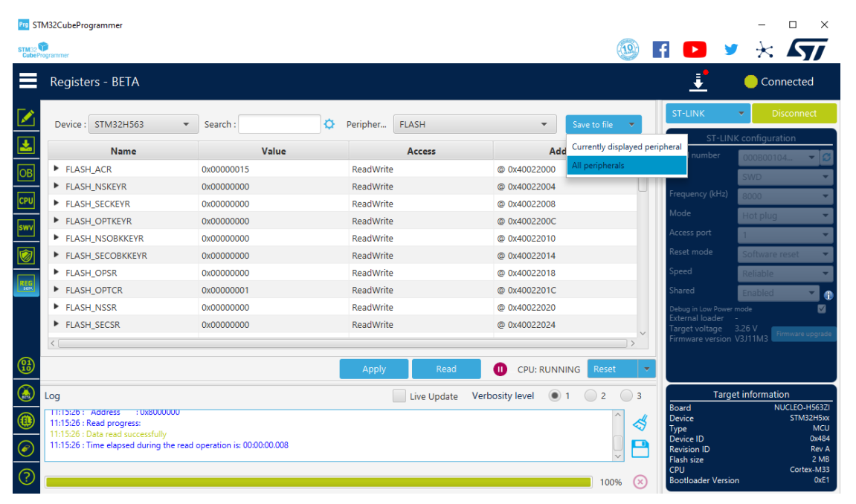Open the SWV sidebar icon
856x504 pixels.
click(x=26, y=228)
